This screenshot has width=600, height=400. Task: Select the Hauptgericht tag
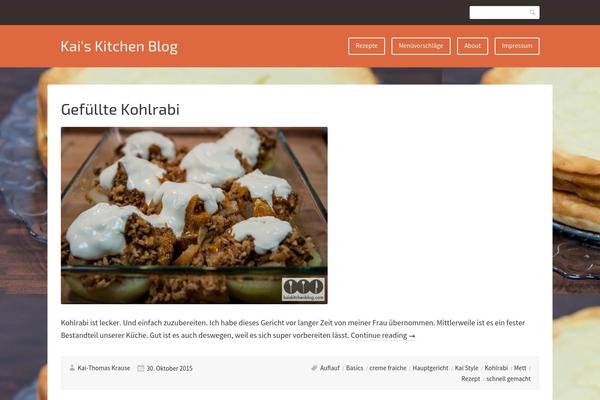[x=430, y=368]
